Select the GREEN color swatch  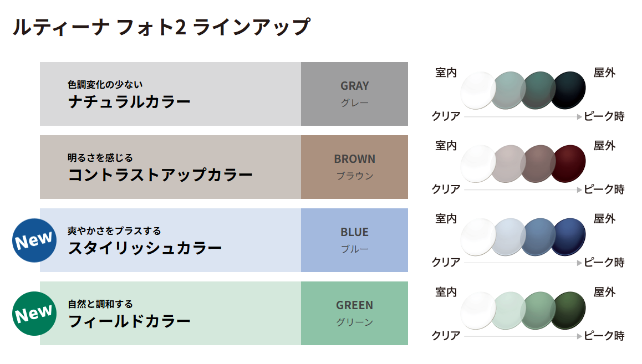[354, 313]
